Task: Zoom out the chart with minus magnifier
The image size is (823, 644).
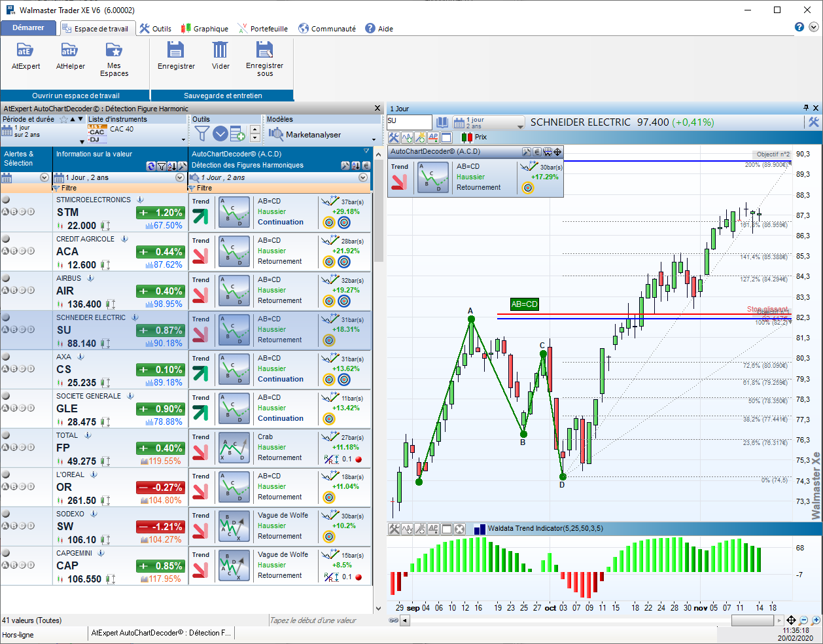Action: [804, 620]
